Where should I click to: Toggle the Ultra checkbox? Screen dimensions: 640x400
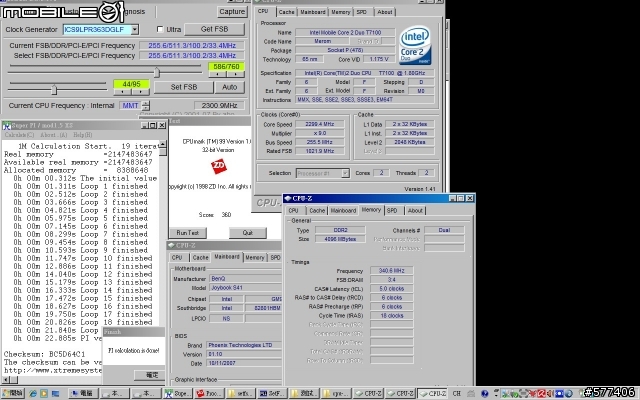160,29
